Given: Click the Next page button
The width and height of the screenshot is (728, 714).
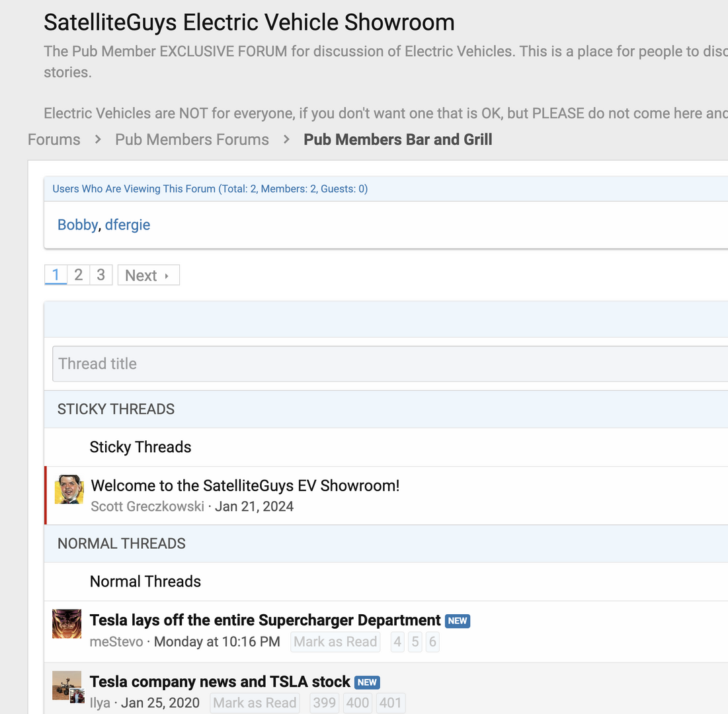Looking at the screenshot, I should tap(149, 275).
